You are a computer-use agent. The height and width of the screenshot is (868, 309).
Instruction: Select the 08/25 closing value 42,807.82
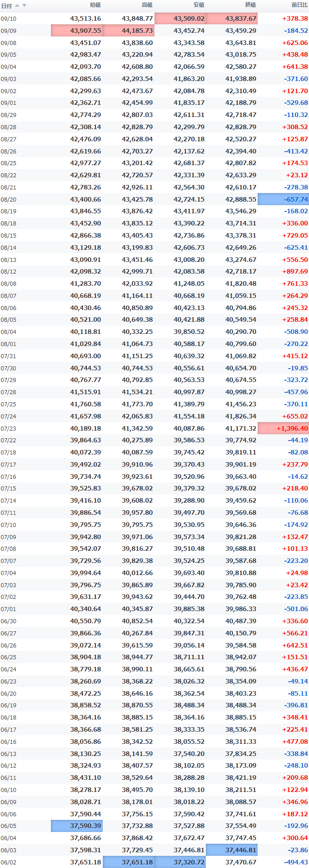pyautogui.click(x=241, y=163)
